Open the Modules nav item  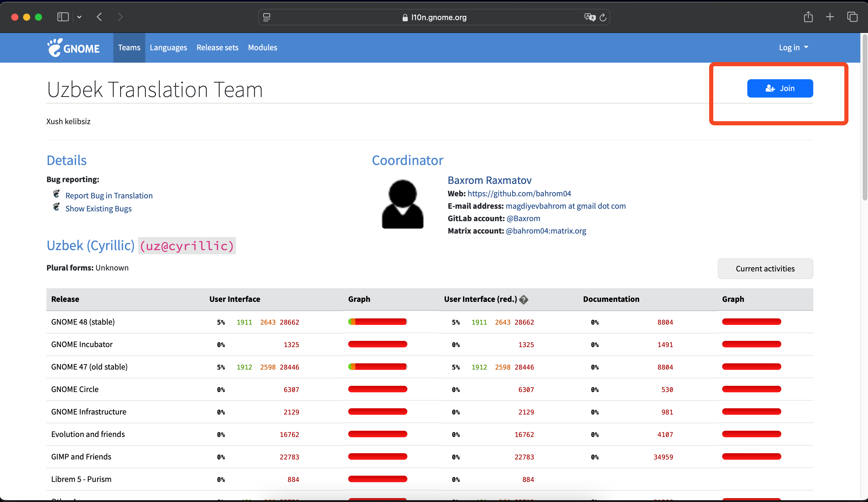(262, 48)
